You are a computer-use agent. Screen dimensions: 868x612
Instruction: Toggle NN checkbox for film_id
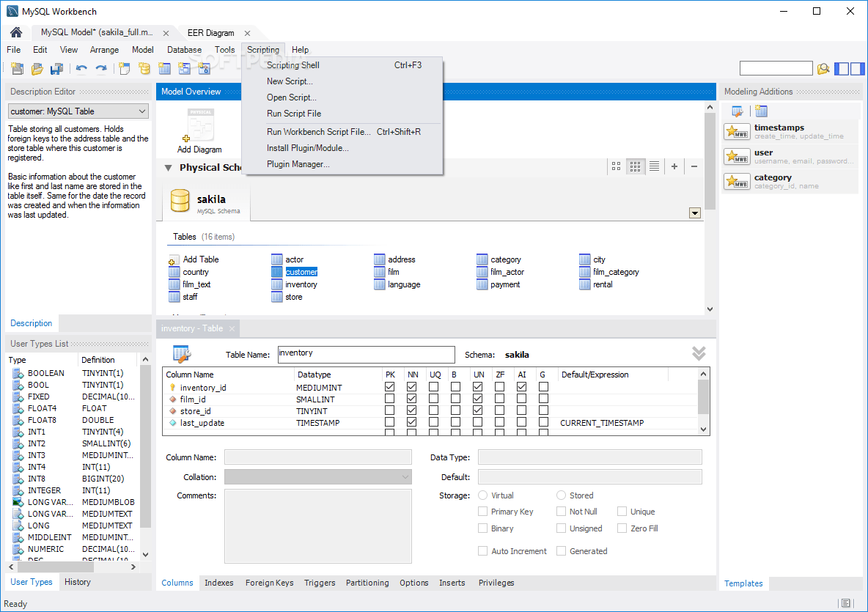click(x=411, y=399)
